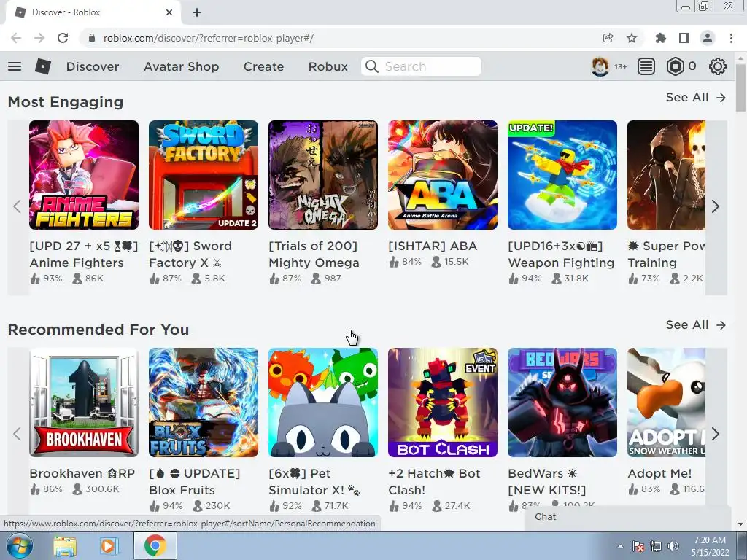Select the Discover - Roblox browser tab

click(x=93, y=12)
